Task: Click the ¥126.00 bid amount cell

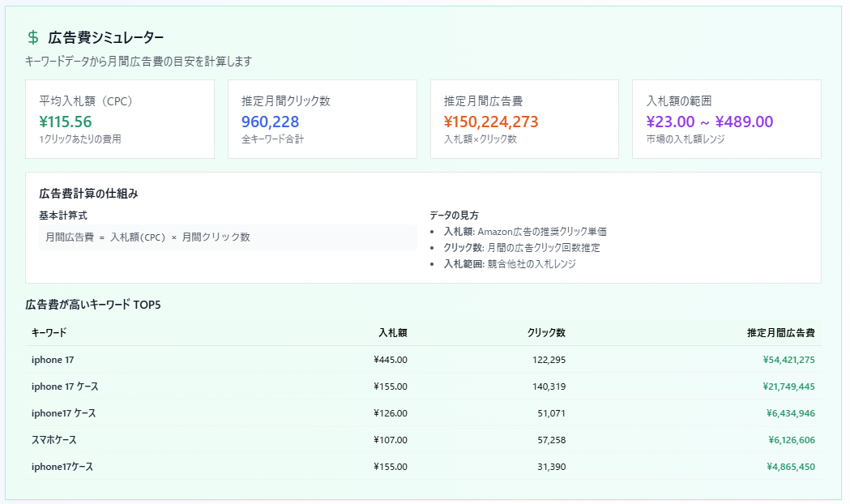Action: coord(391,413)
